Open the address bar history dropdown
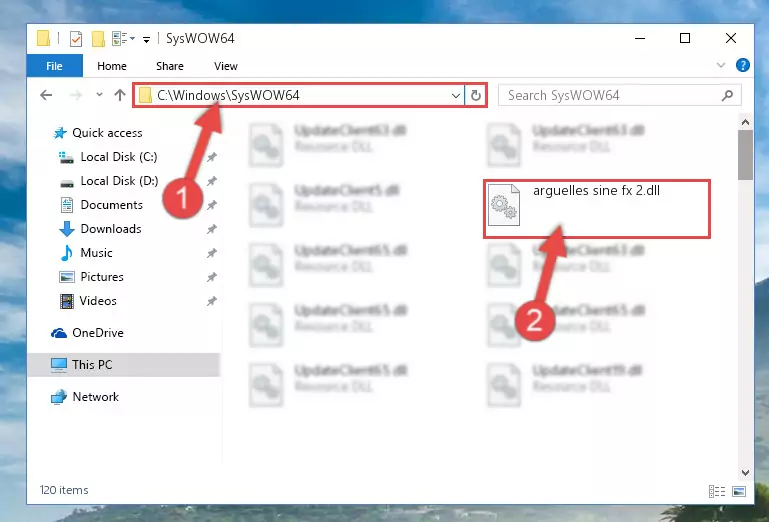This screenshot has height=522, width=769. click(456, 95)
